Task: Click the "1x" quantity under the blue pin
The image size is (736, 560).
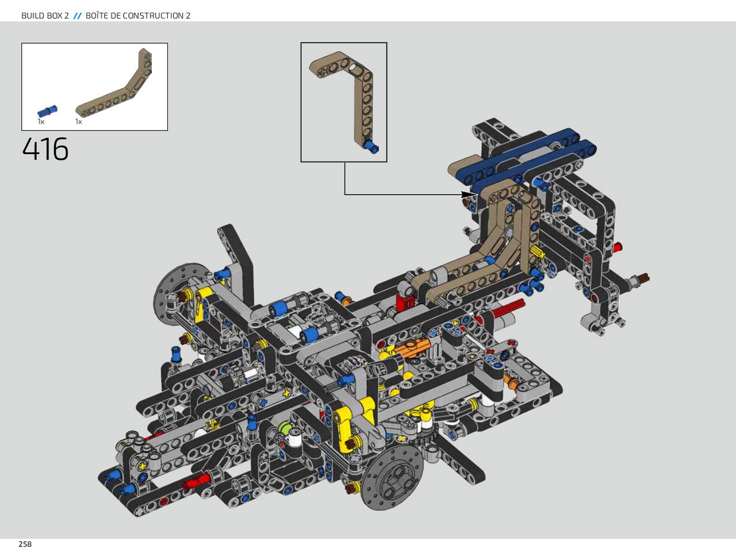Action: (41, 122)
